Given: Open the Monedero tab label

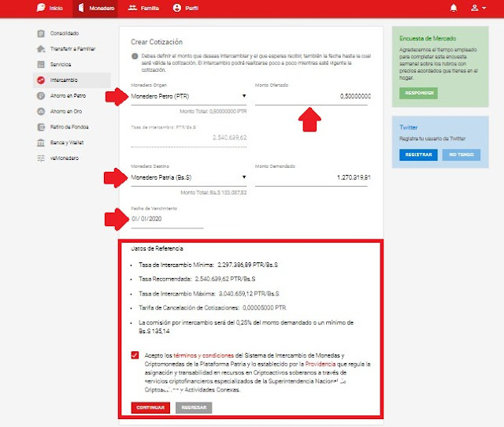Looking at the screenshot, I should click(x=102, y=9).
